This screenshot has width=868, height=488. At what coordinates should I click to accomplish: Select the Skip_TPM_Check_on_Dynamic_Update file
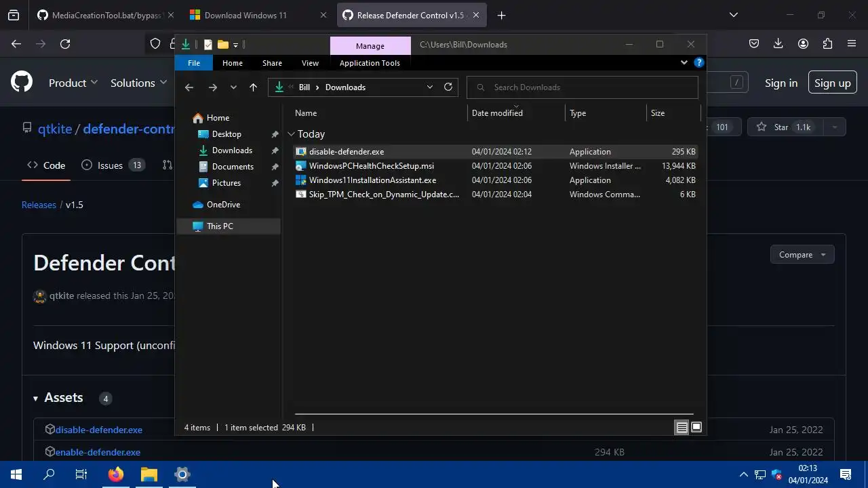coord(496,195)
